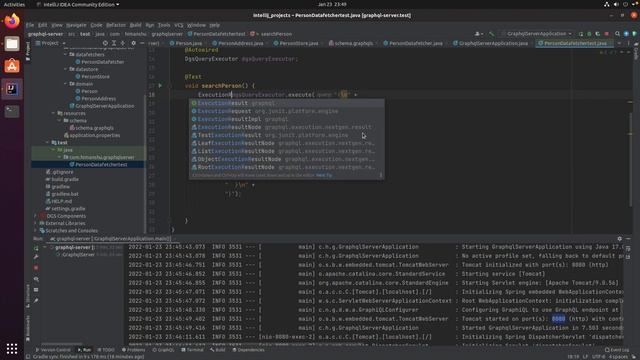This screenshot has width=640, height=360.
Task: Click the locate file target icon in Project panel
Action: [x=105, y=43]
